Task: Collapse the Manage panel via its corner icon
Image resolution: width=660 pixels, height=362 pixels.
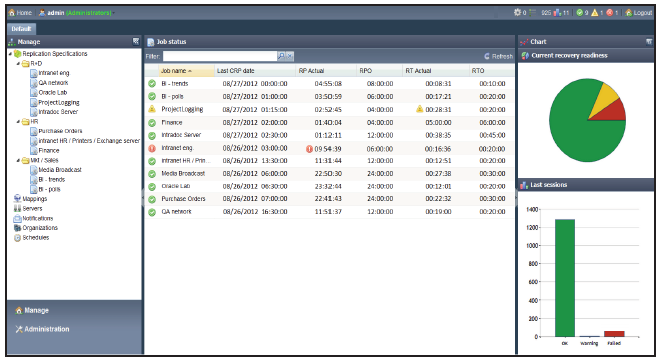Action: tap(136, 41)
